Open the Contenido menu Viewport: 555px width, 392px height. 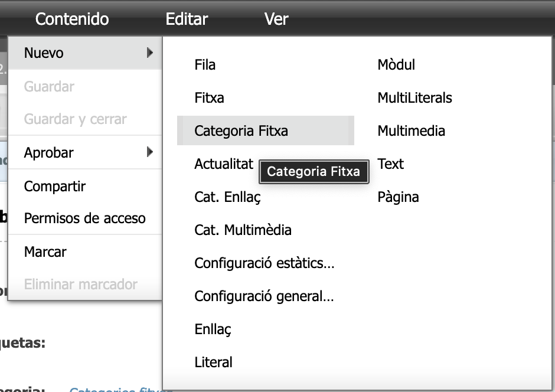(x=72, y=19)
